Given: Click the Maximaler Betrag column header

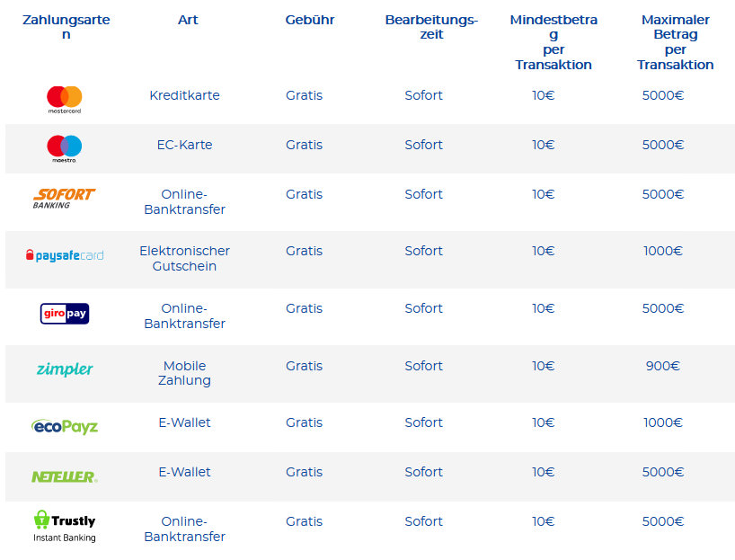Looking at the screenshot, I should point(675,42).
